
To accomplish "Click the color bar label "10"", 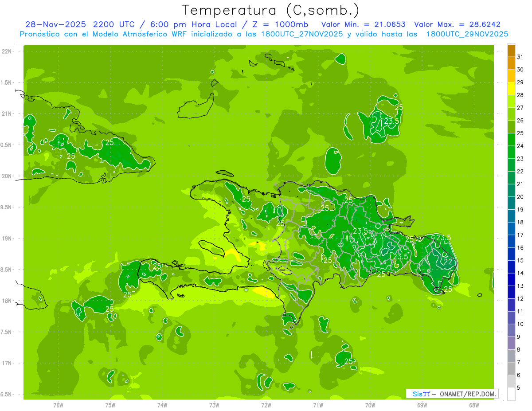I will click(520, 324).
